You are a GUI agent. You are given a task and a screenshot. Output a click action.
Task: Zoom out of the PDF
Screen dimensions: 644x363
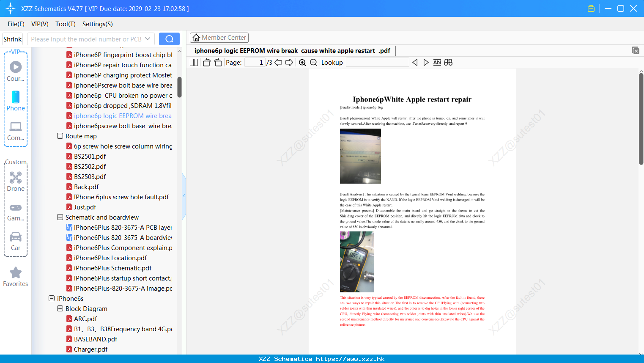314,62
